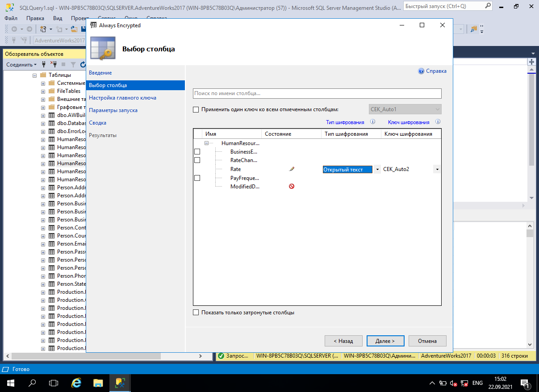Click the Тип шифрования blue link
This screenshot has height=392, width=539.
point(345,122)
